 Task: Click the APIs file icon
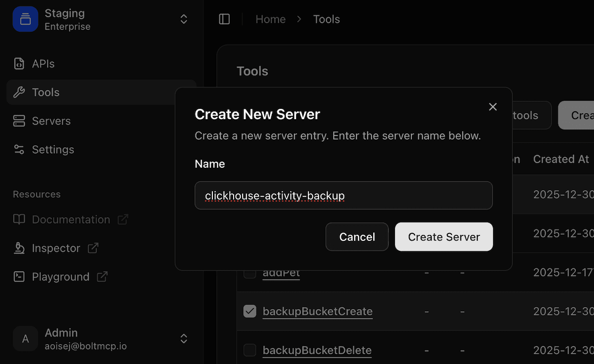point(19,64)
